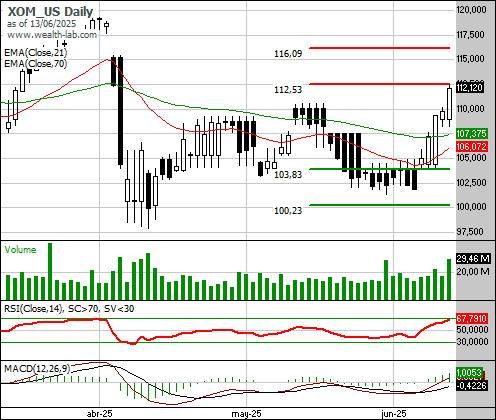496x420 pixels.
Task: Click the 103,83 support level label
Action: [288, 175]
